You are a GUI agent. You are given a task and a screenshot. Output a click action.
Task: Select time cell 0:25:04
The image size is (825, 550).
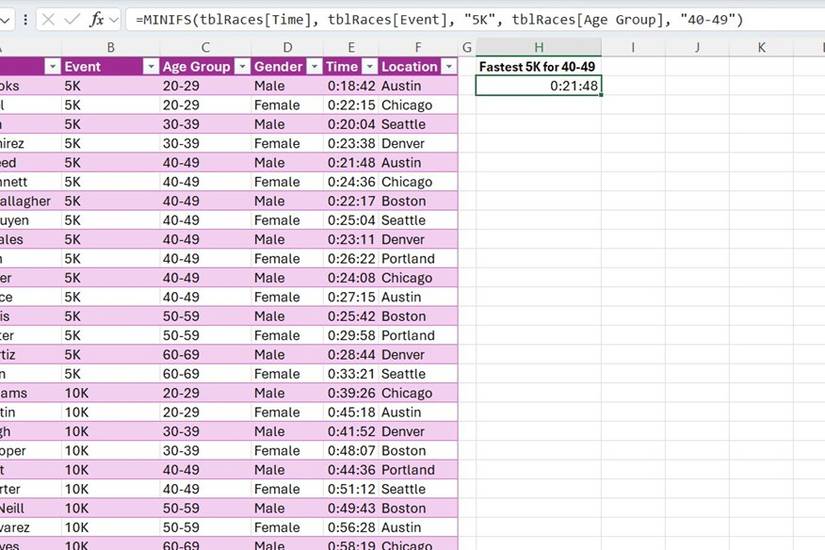pos(351,220)
